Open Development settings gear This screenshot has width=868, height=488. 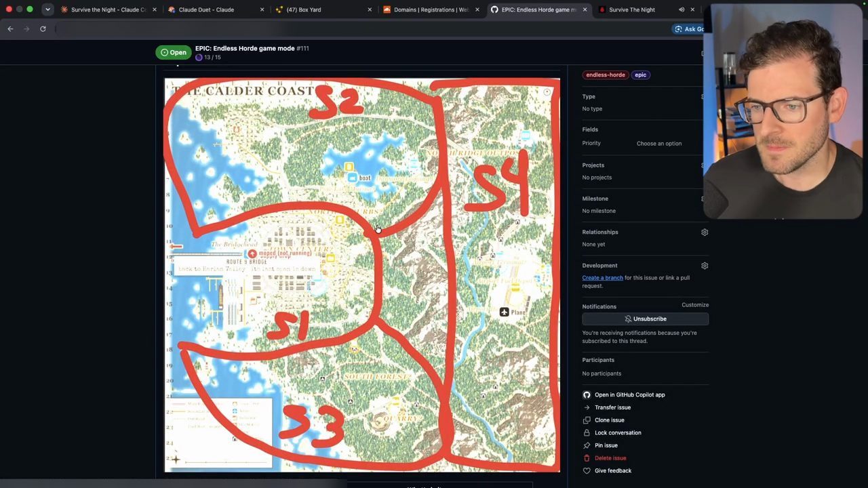coord(705,266)
